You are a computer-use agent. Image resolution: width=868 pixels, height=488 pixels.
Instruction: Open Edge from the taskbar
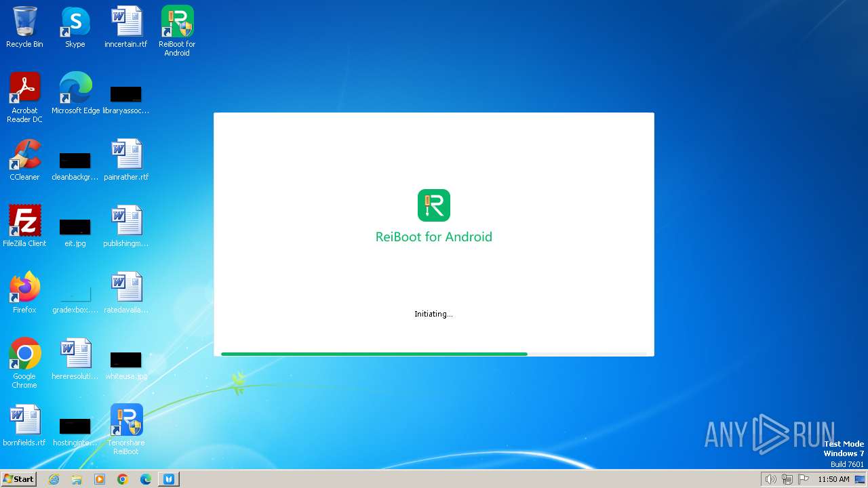(146, 479)
